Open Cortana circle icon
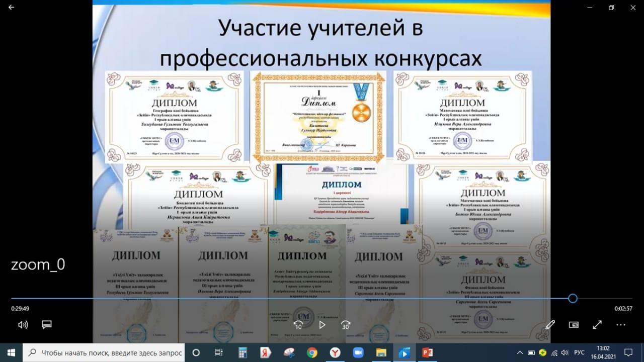The height and width of the screenshot is (362, 644). [196, 352]
